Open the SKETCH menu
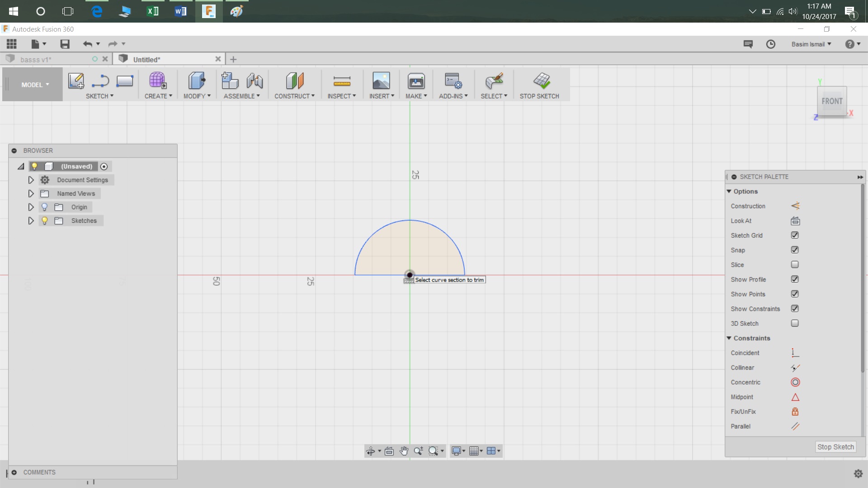 click(99, 96)
